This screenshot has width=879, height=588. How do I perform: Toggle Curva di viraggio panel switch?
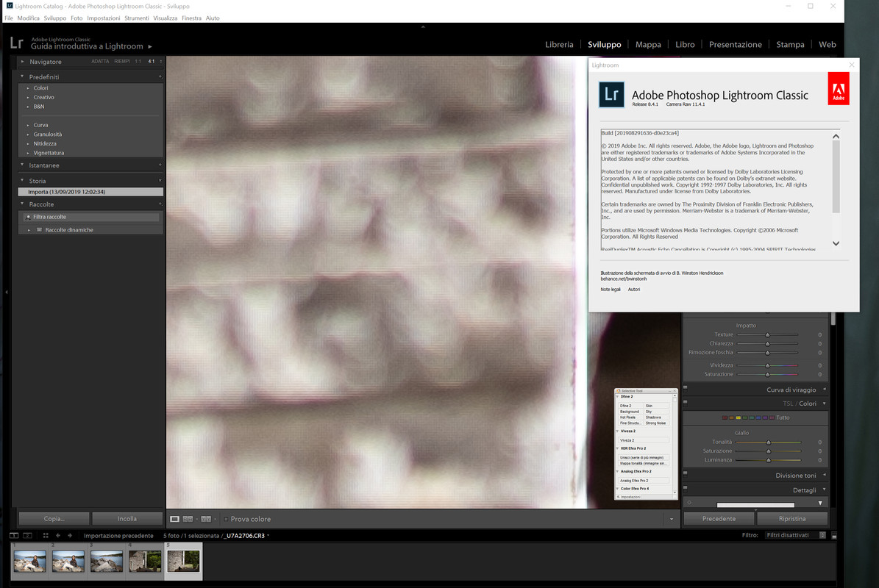pyautogui.click(x=685, y=387)
